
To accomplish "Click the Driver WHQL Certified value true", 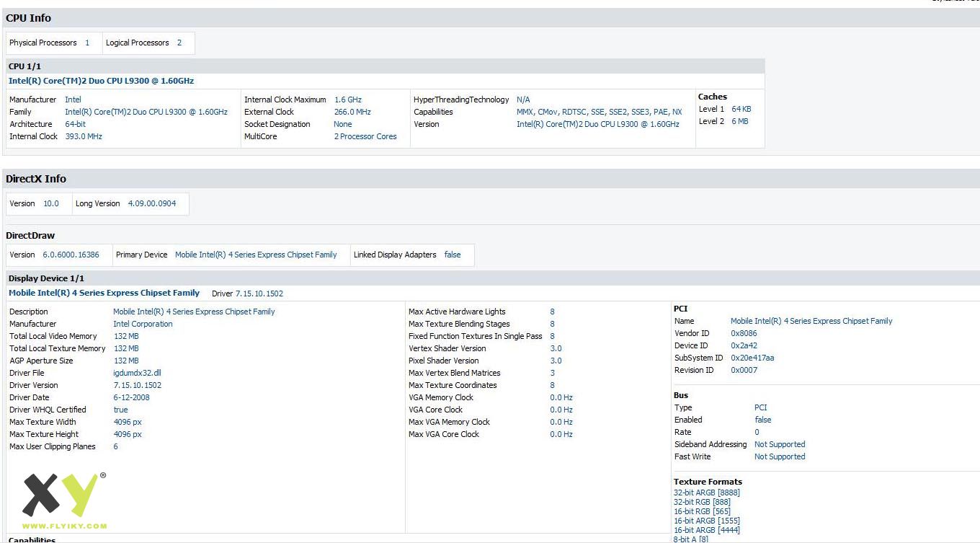I will (x=121, y=410).
